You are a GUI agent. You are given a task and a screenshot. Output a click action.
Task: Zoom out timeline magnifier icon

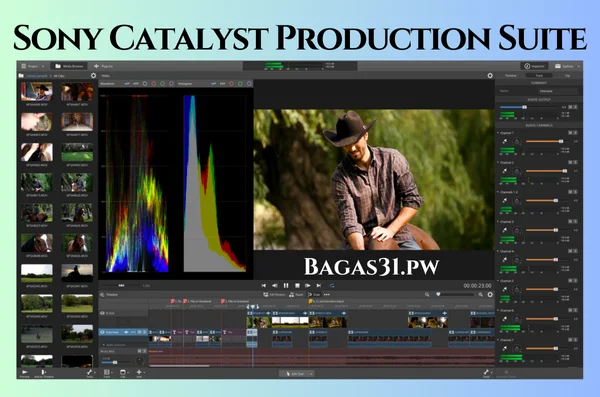(427, 295)
